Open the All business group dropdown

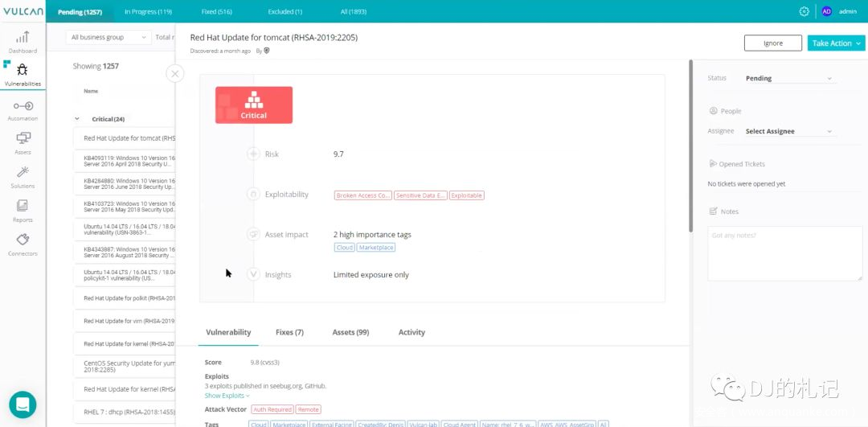[x=108, y=37]
